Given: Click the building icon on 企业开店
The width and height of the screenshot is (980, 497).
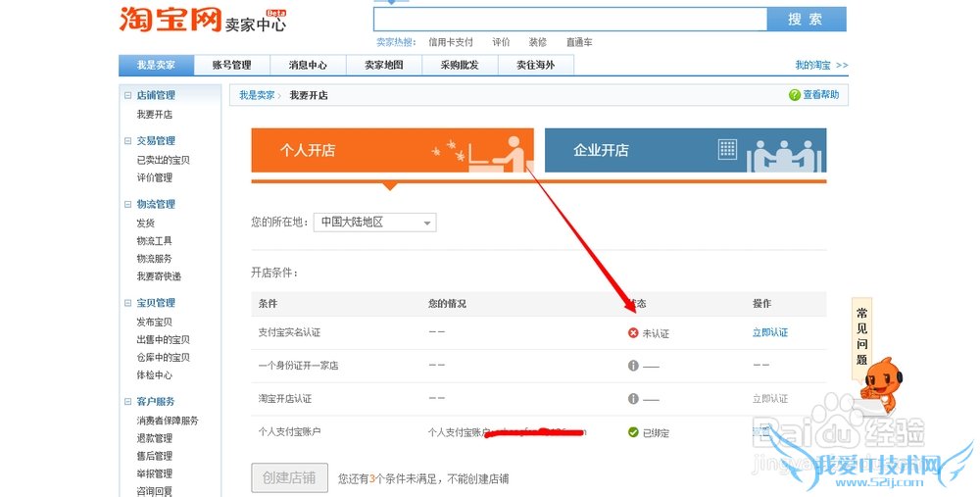Looking at the screenshot, I should coord(727,149).
